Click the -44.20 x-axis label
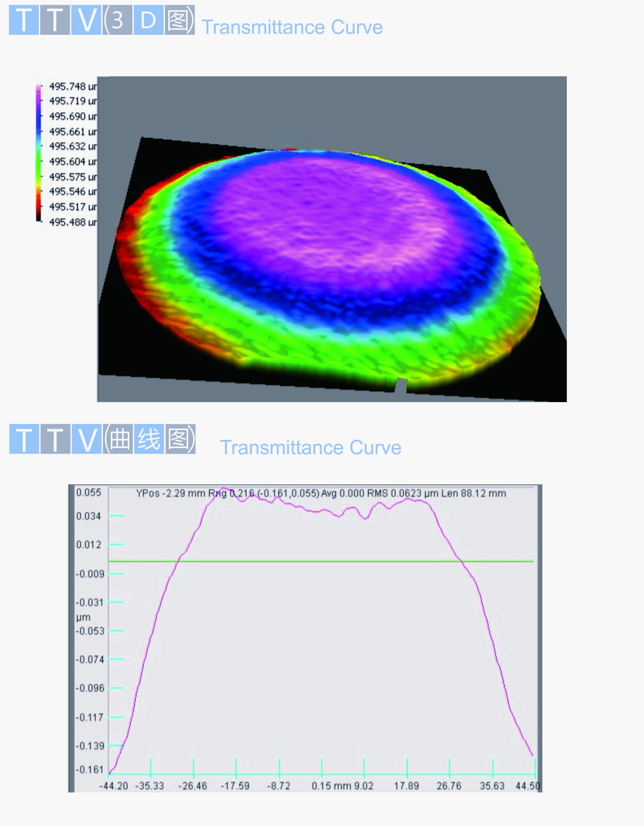This screenshot has height=826, width=644. 113,786
